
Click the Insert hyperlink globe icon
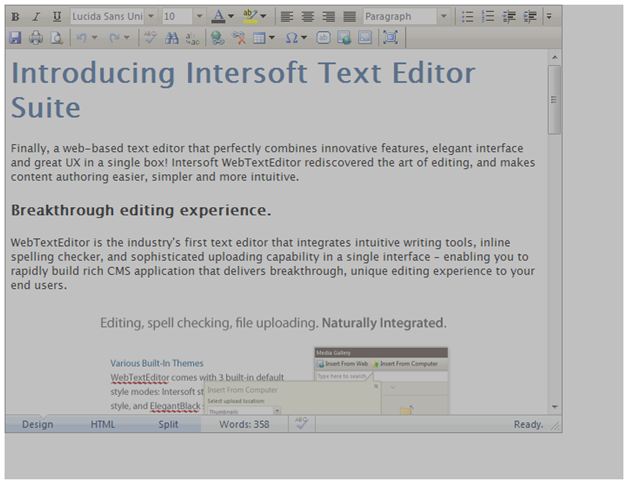point(218,38)
